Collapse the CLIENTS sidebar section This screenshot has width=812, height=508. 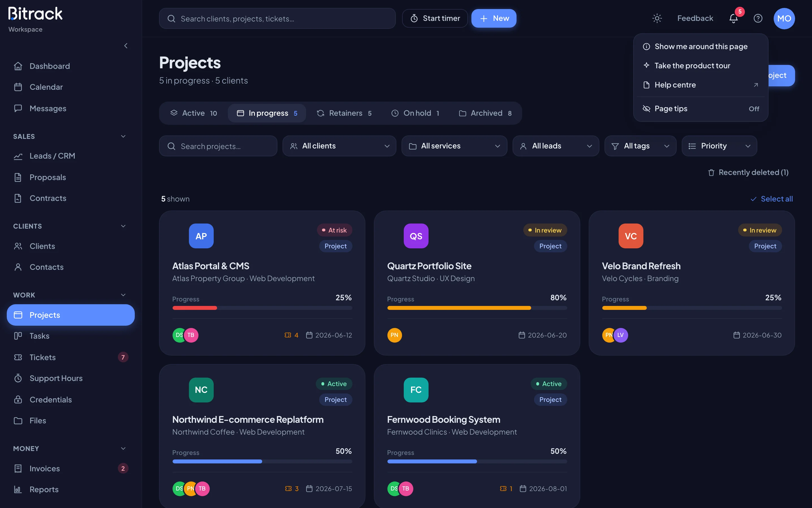tap(123, 226)
